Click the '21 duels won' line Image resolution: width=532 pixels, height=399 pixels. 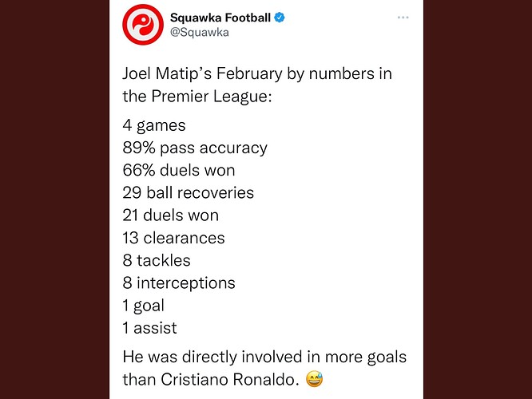[171, 215]
